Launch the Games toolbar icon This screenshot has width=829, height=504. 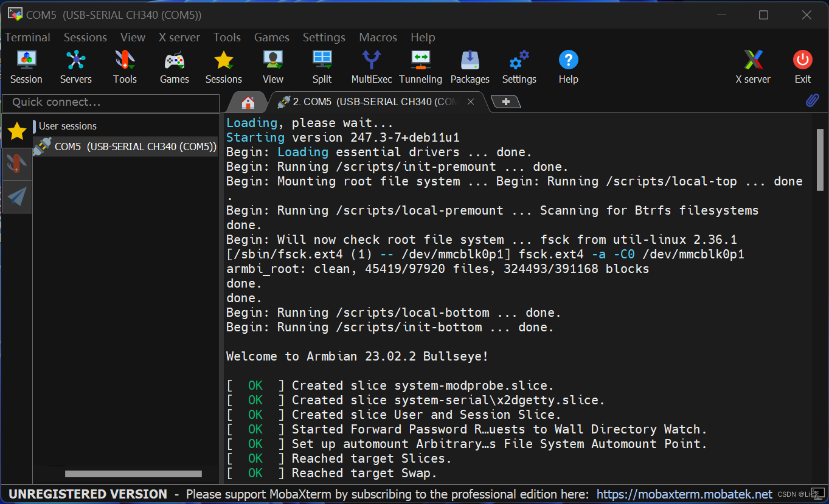pos(175,67)
